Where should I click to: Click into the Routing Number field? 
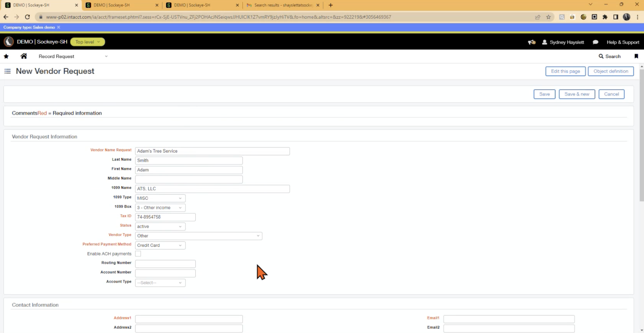(165, 264)
